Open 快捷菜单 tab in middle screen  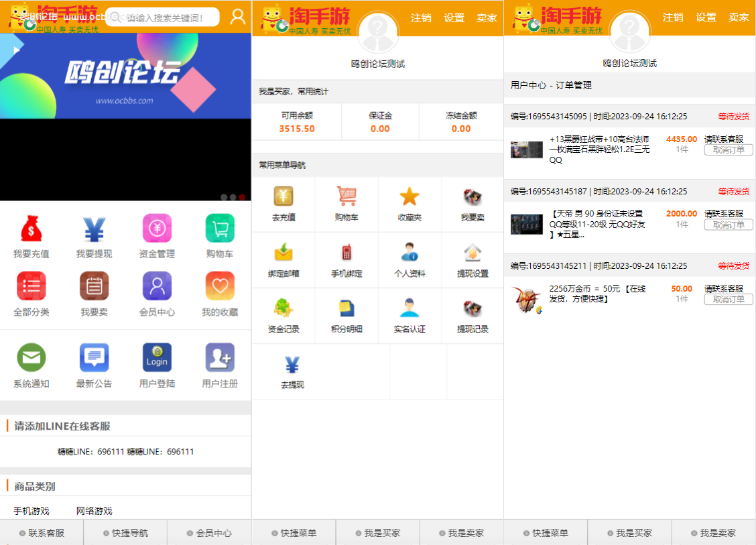pyautogui.click(x=294, y=533)
